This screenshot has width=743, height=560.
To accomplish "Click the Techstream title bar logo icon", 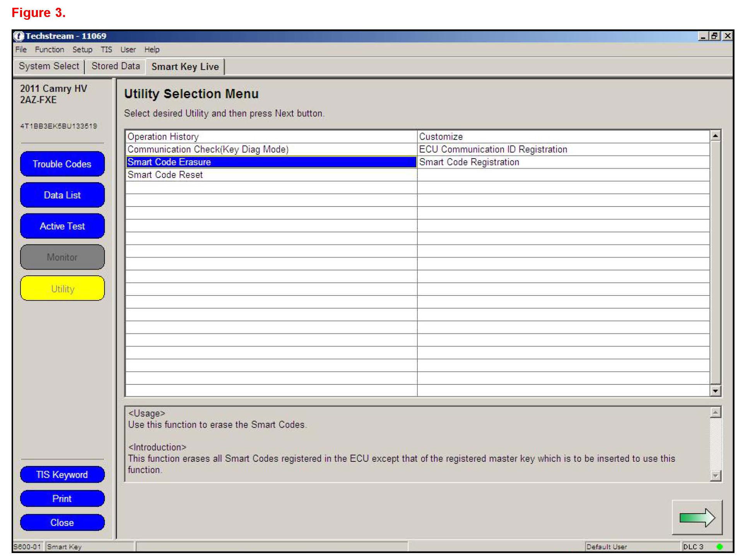I will tap(19, 36).
